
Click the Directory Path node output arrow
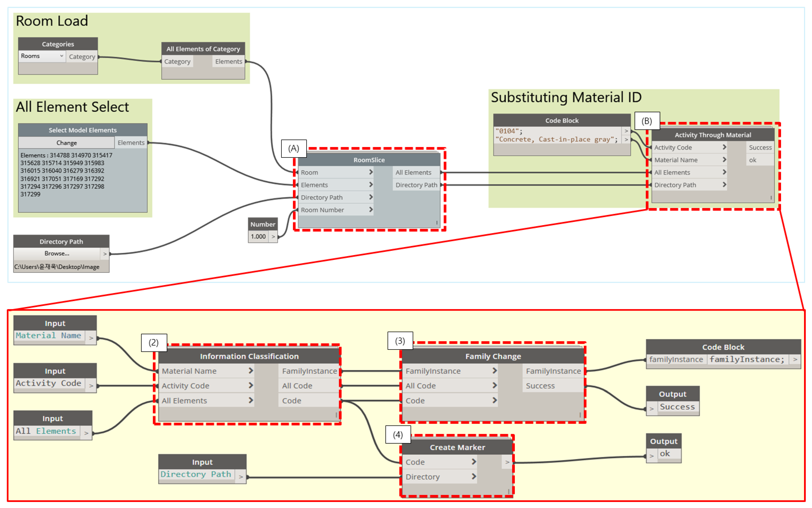pos(105,254)
